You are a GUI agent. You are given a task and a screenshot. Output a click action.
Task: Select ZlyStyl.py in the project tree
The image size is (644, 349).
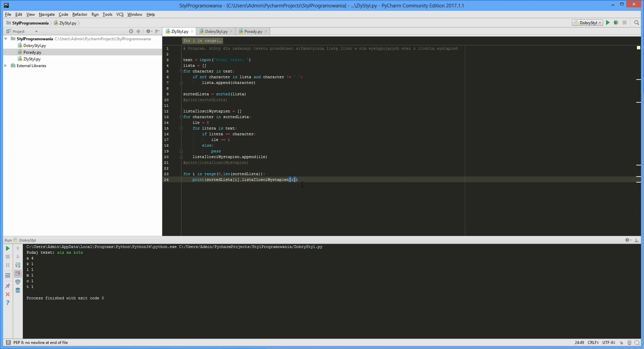(32, 59)
